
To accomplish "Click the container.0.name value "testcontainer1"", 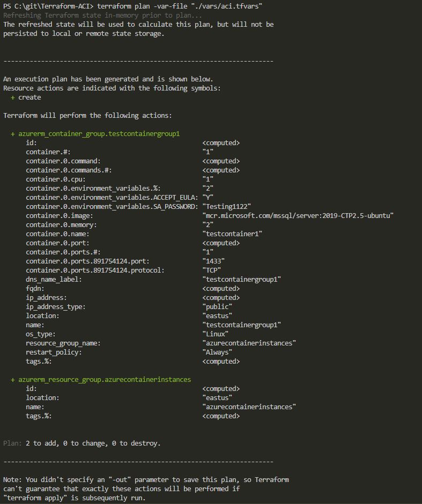I will click(x=232, y=234).
